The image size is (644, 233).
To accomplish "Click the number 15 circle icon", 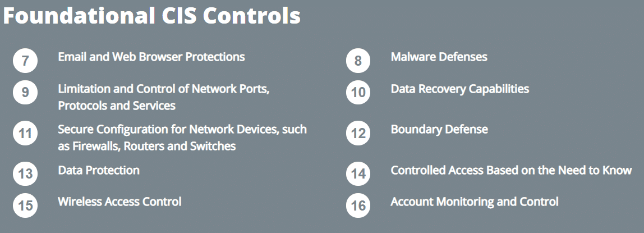I will [25, 205].
